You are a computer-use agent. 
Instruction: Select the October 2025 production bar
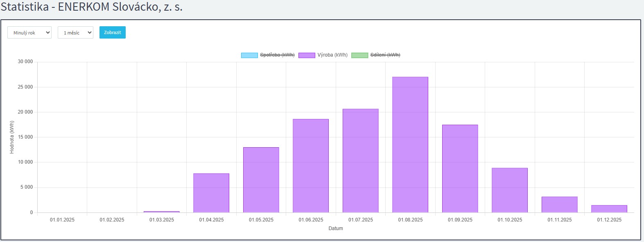click(x=510, y=190)
